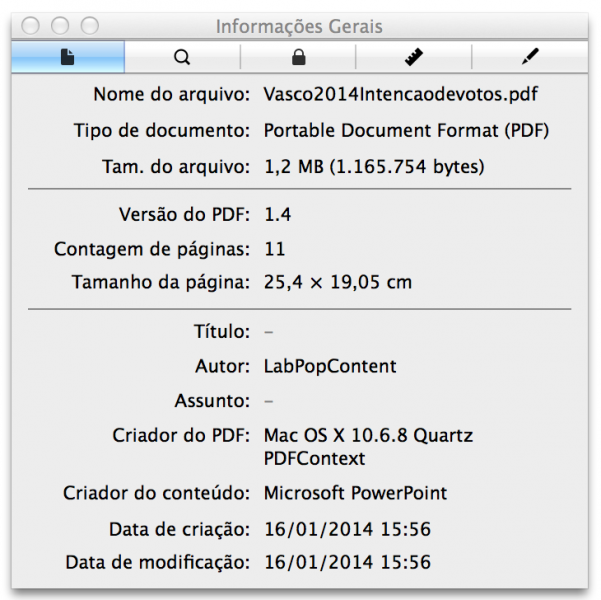Click the page size 25,4 × 19,05 cm

(x=337, y=283)
